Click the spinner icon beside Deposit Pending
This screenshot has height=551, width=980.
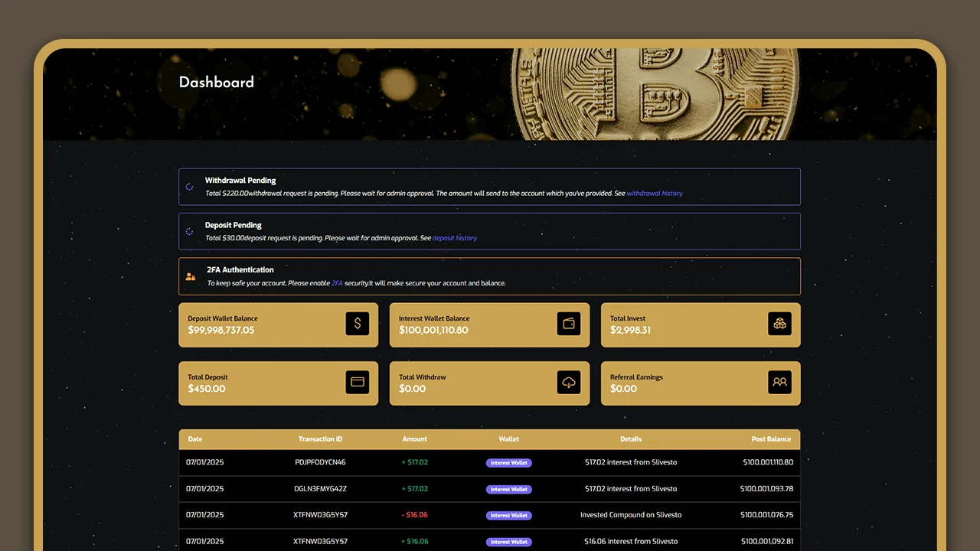click(x=190, y=231)
